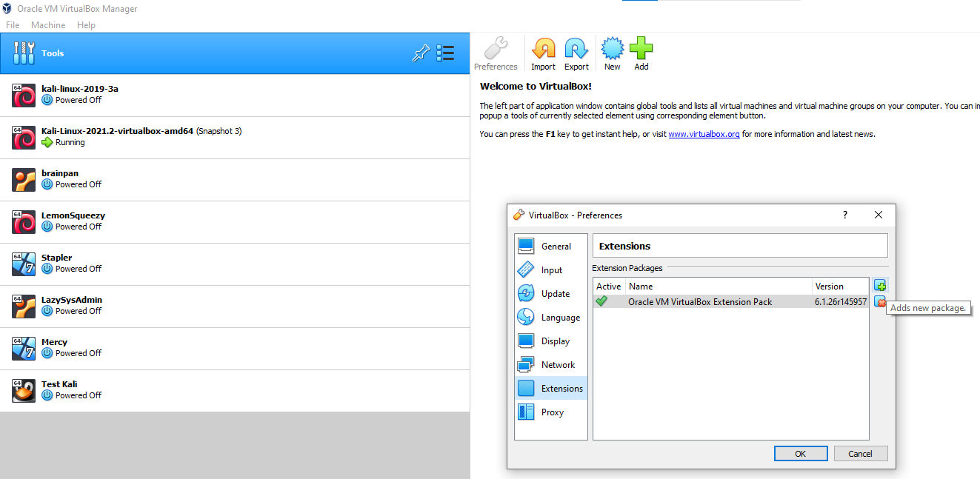The image size is (980, 479).
Task: Open the Help menu
Action: (x=86, y=25)
